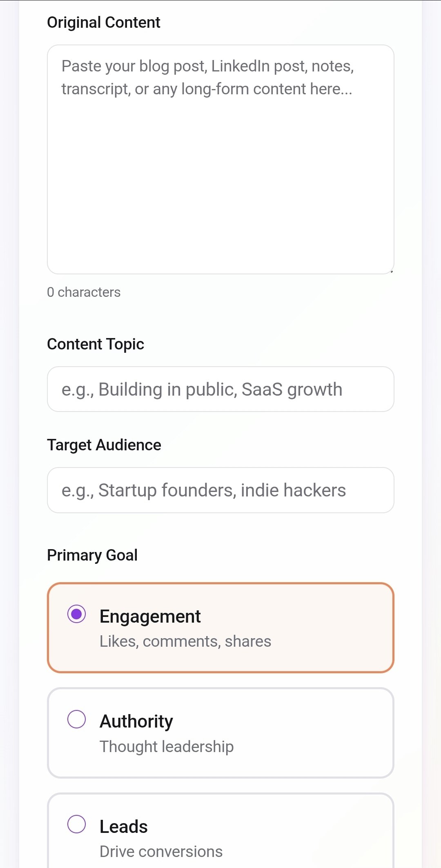
Task: Click the Original Content heading label
Action: click(x=103, y=22)
